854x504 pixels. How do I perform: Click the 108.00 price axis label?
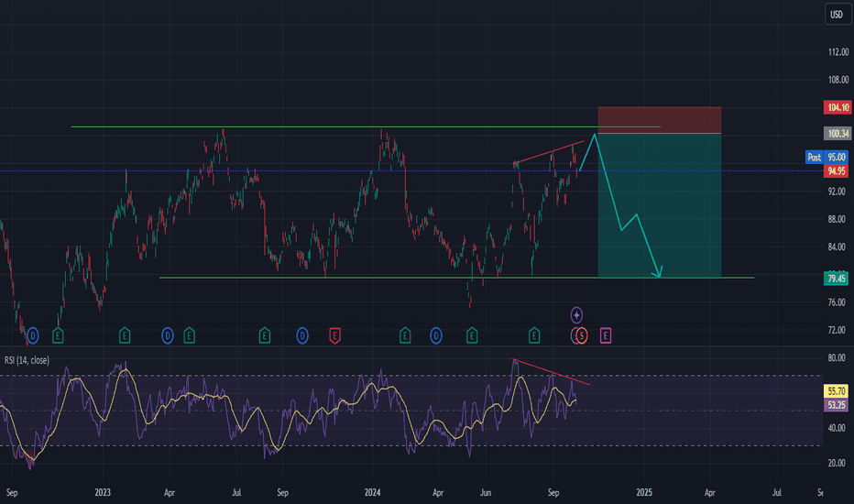[x=838, y=80]
